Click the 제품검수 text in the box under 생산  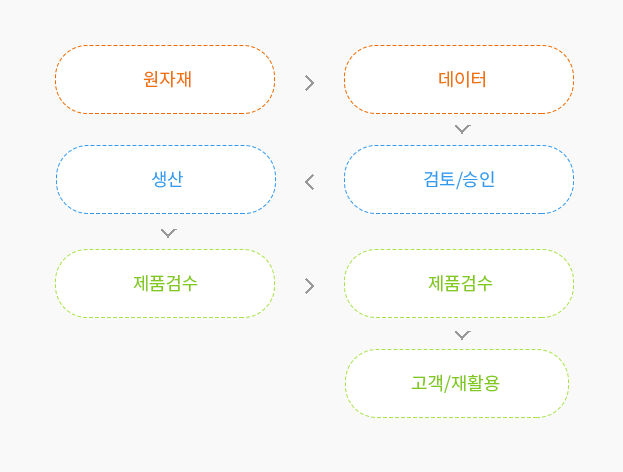pyautogui.click(x=165, y=283)
